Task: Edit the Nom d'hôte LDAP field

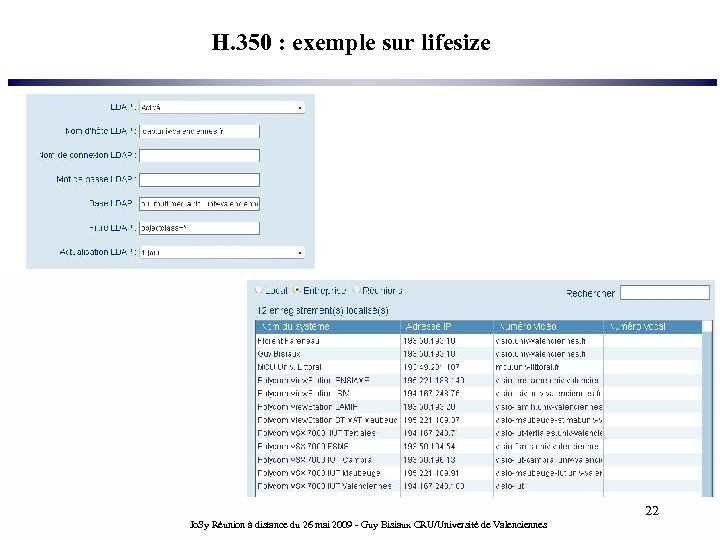Action: pos(199,131)
